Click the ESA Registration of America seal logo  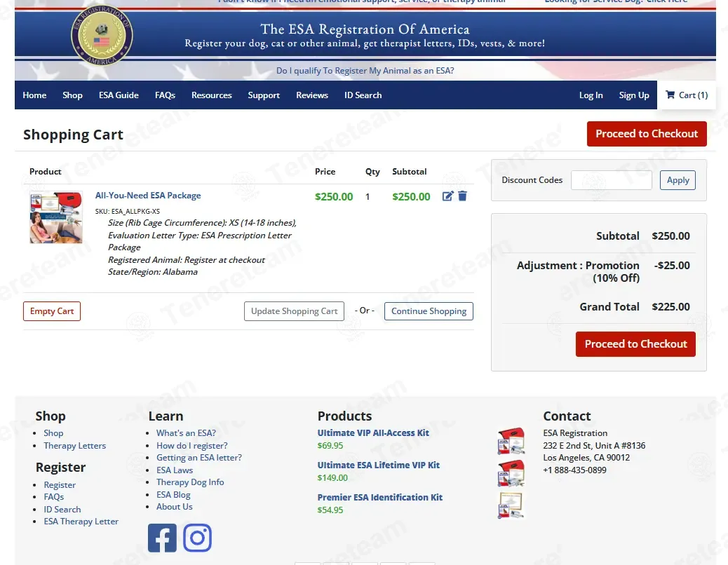[102, 36]
